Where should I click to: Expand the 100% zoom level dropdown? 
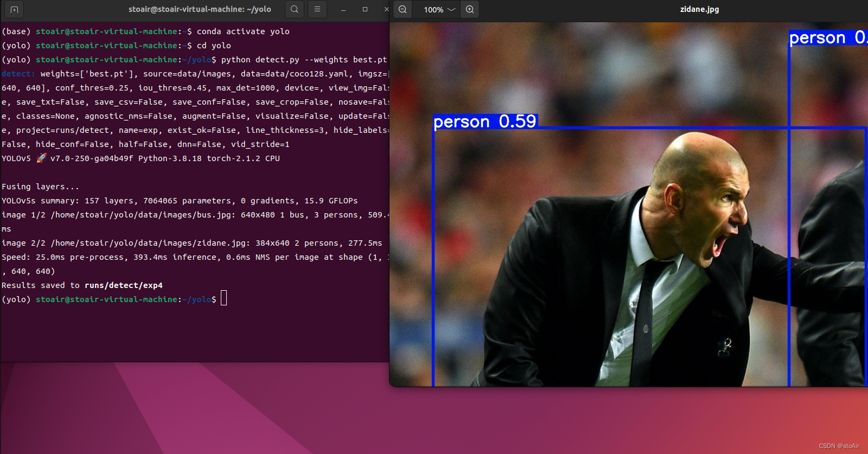(x=439, y=9)
